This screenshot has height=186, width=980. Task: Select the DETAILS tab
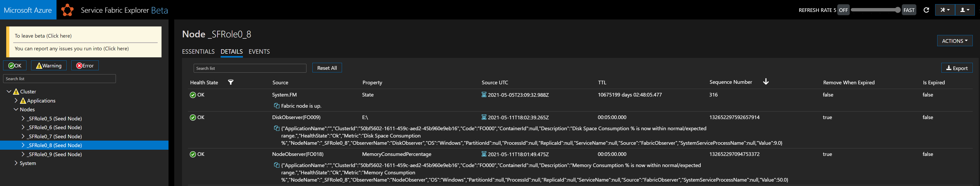(x=231, y=51)
